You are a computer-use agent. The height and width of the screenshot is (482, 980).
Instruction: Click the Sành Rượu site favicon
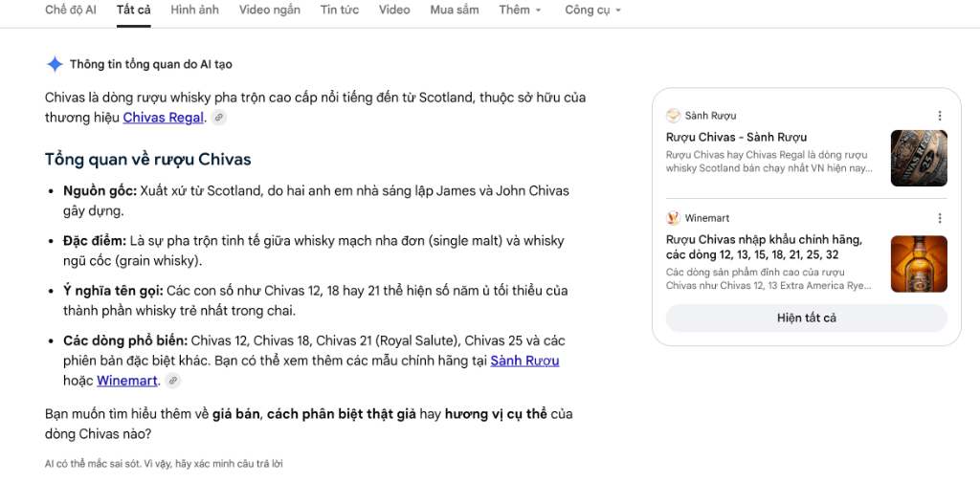coord(673,116)
